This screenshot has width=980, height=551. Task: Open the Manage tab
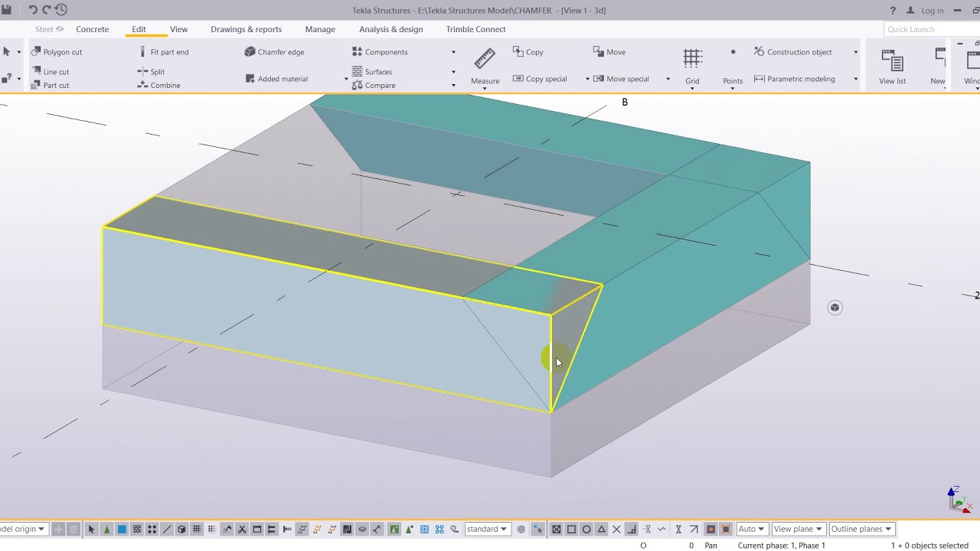[320, 29]
